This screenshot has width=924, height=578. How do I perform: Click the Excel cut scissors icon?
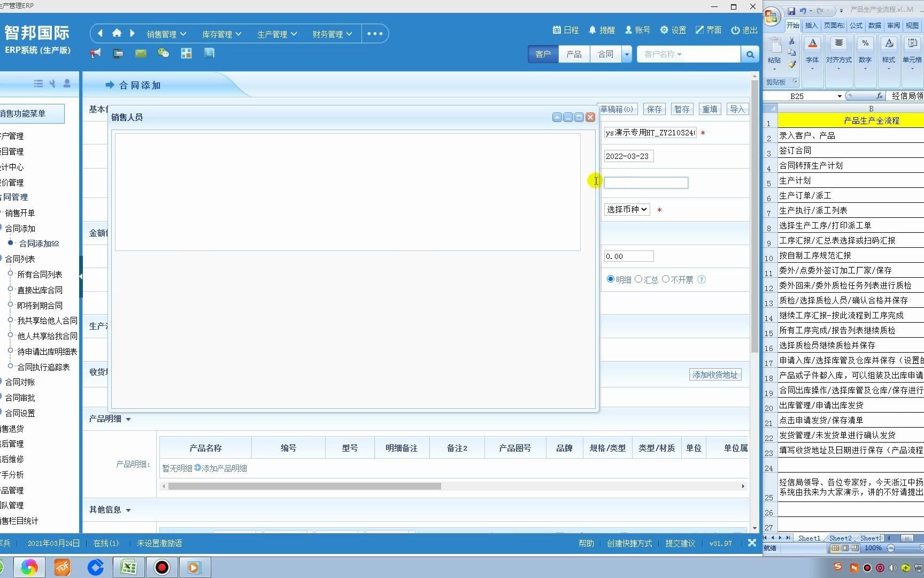pos(792,41)
